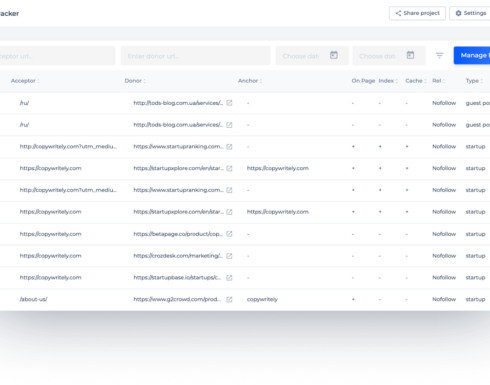The image size is (490, 385).
Task: Click the second Choose date field
Action: 389,56
